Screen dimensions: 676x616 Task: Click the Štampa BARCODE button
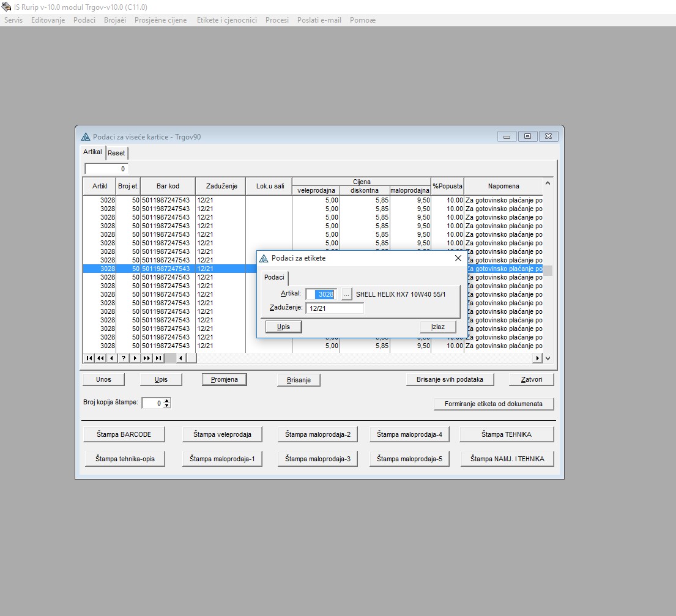pyautogui.click(x=124, y=434)
